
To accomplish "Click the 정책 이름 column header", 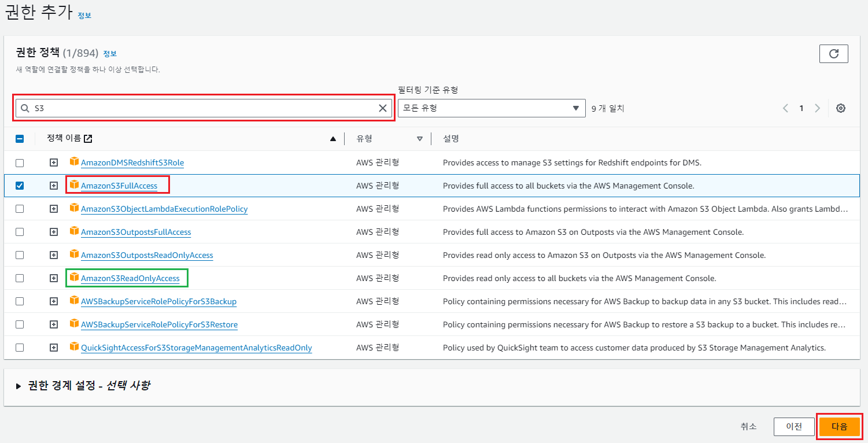I will click(x=64, y=139).
